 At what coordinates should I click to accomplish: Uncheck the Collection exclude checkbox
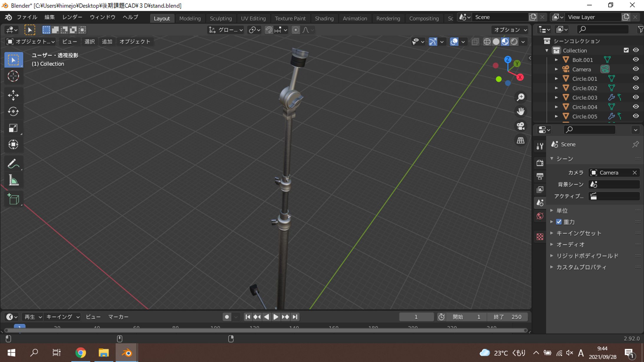pyautogui.click(x=626, y=50)
